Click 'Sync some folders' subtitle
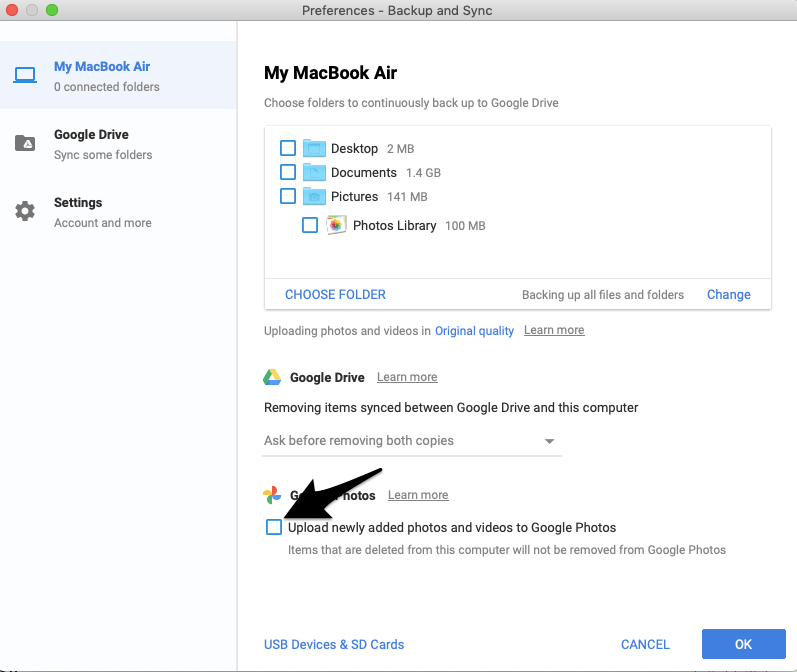The width and height of the screenshot is (797, 672). (103, 155)
